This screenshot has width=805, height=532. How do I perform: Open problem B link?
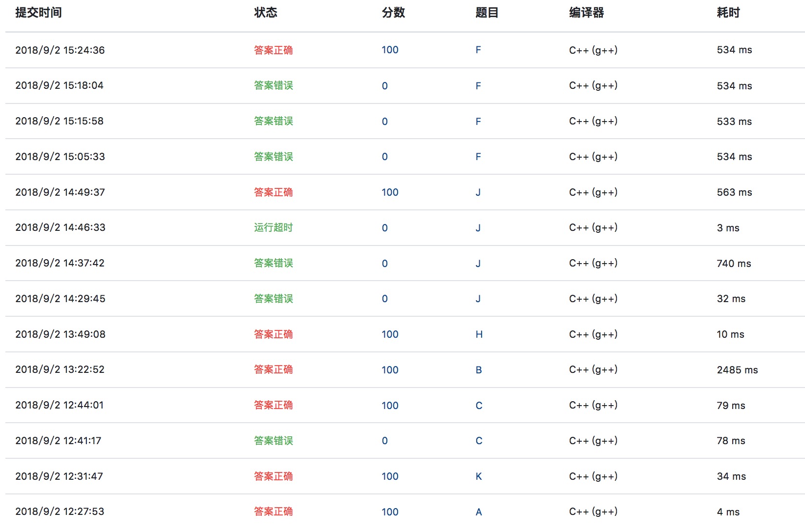479,370
